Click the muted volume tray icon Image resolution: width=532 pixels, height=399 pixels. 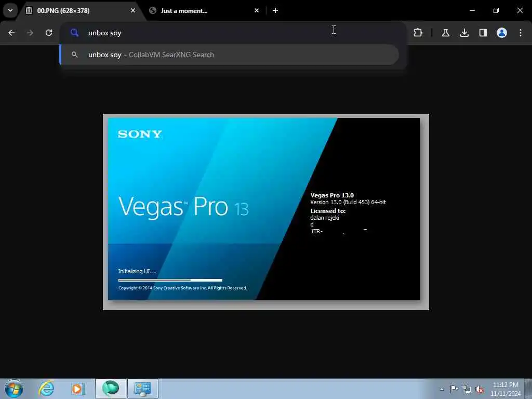pyautogui.click(x=480, y=390)
